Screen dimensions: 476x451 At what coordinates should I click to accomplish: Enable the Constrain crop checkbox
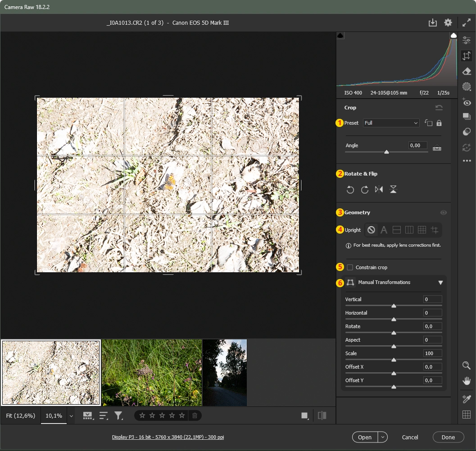click(x=349, y=267)
